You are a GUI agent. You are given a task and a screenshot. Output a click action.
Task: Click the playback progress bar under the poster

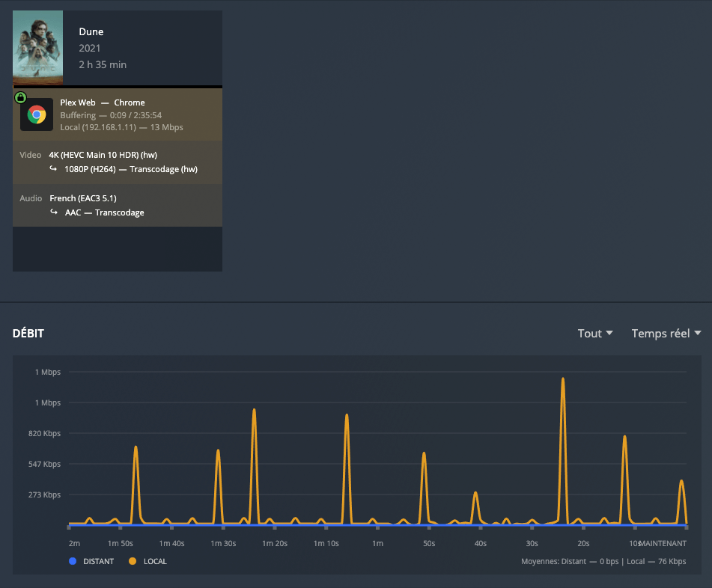click(118, 87)
